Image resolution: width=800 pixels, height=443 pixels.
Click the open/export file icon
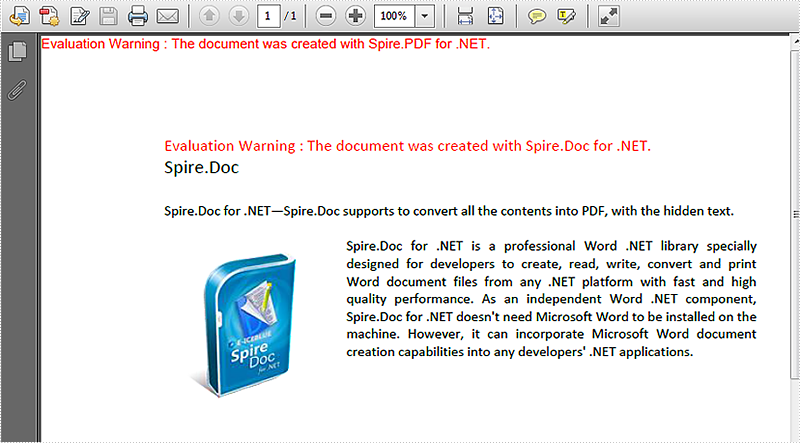[x=19, y=16]
